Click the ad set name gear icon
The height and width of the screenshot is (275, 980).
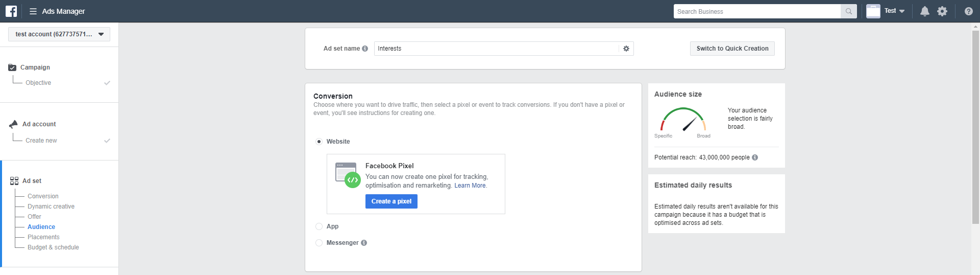point(626,49)
